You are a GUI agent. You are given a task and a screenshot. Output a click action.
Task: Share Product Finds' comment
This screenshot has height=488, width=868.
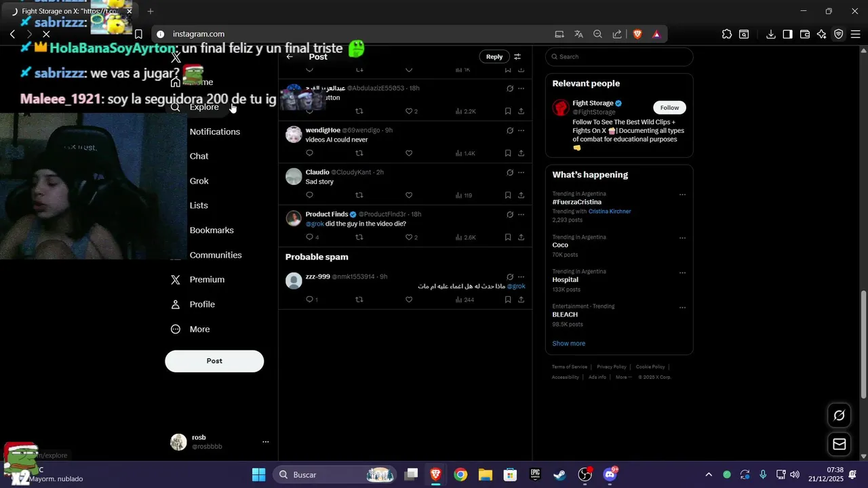[x=521, y=237]
